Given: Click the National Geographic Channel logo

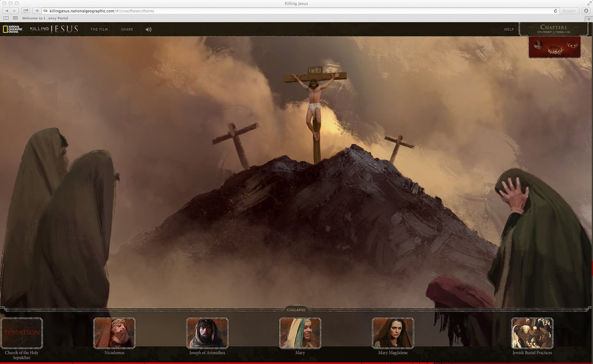Looking at the screenshot, I should [13, 29].
